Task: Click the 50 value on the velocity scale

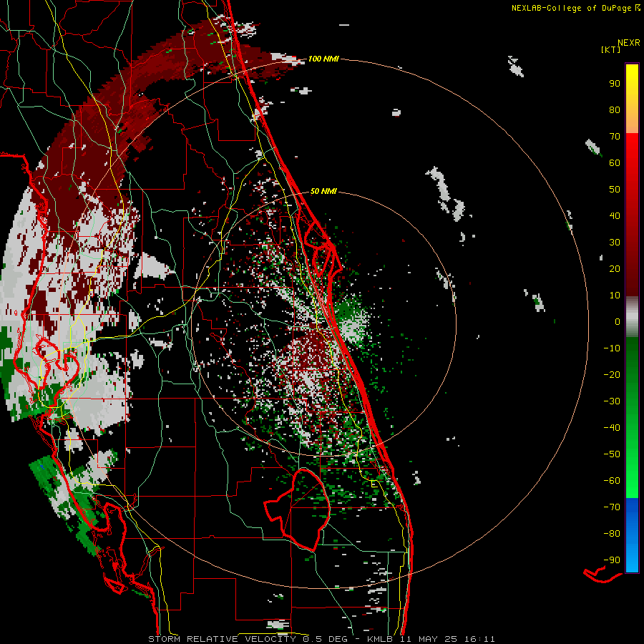Action: pos(615,190)
